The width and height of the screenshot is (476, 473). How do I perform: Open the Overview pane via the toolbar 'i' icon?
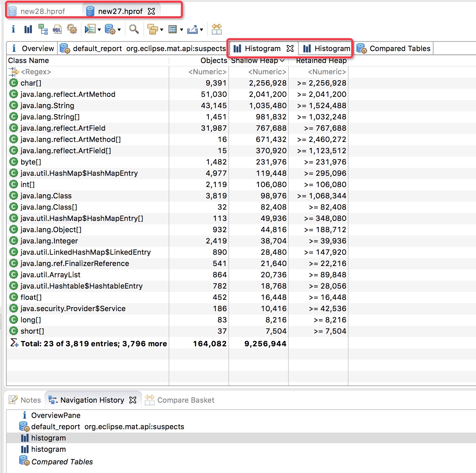coord(13,29)
